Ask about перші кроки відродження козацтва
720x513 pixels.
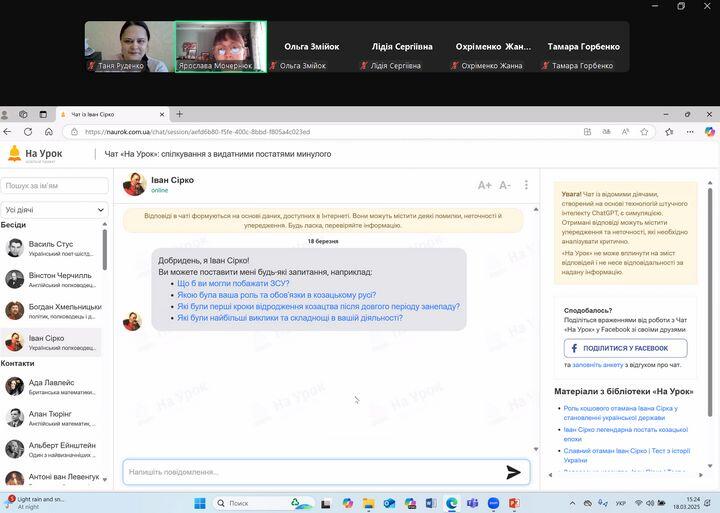pos(318,306)
